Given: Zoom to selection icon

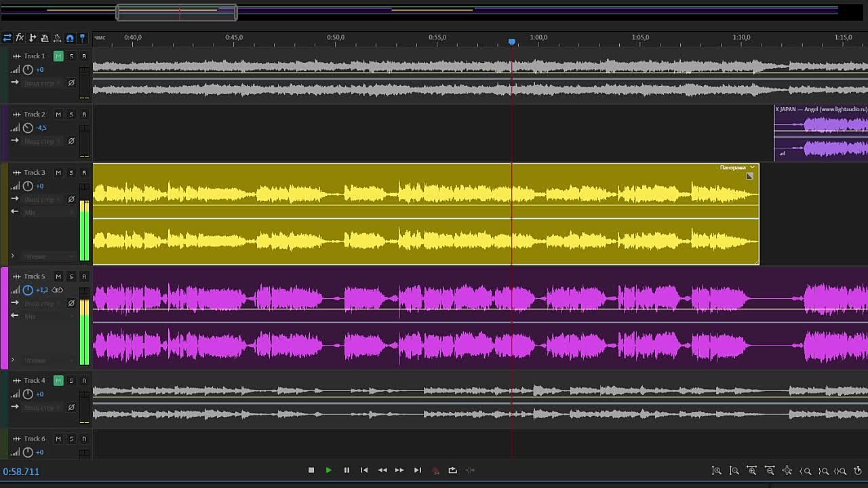Looking at the screenshot, I should click(840, 471).
